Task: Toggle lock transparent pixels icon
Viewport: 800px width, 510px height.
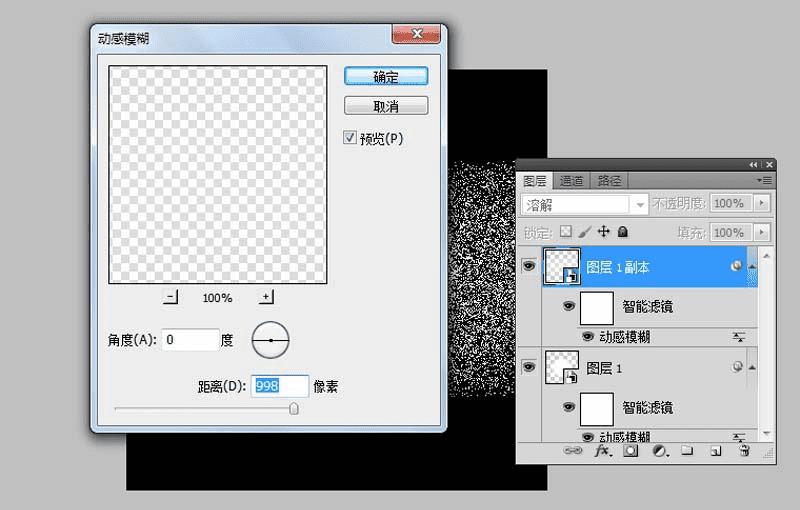Action: click(566, 232)
